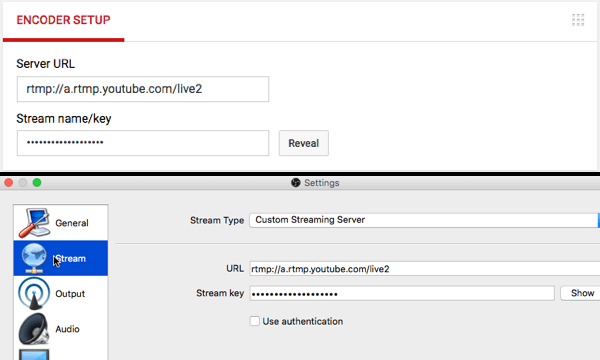The height and width of the screenshot is (360, 600).
Task: Expand the Stream Type dropdown
Action: pos(424,220)
